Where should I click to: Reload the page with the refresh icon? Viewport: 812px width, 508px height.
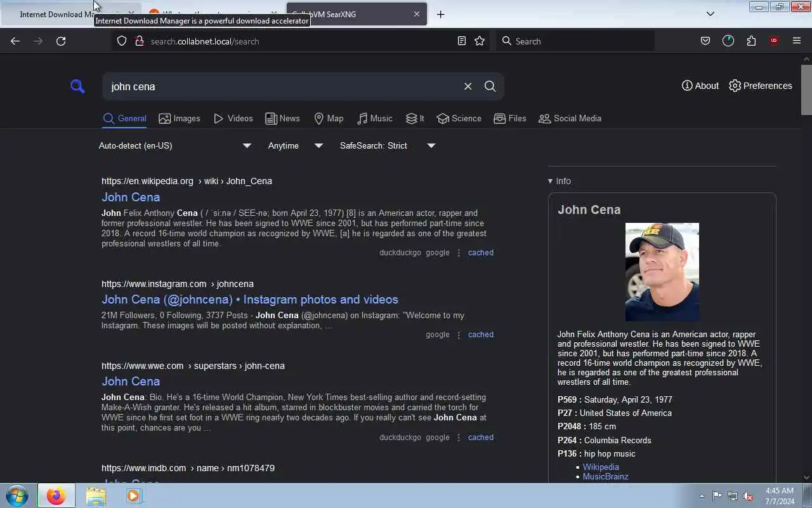[x=61, y=41]
